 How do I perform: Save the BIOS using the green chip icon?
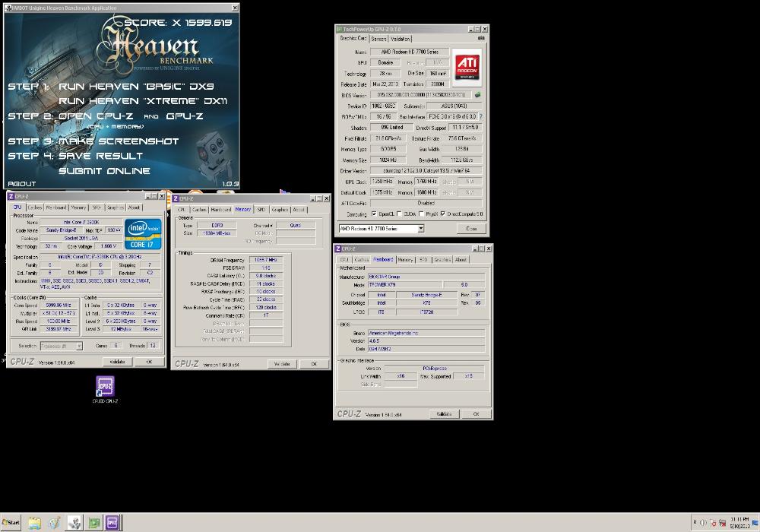(477, 95)
